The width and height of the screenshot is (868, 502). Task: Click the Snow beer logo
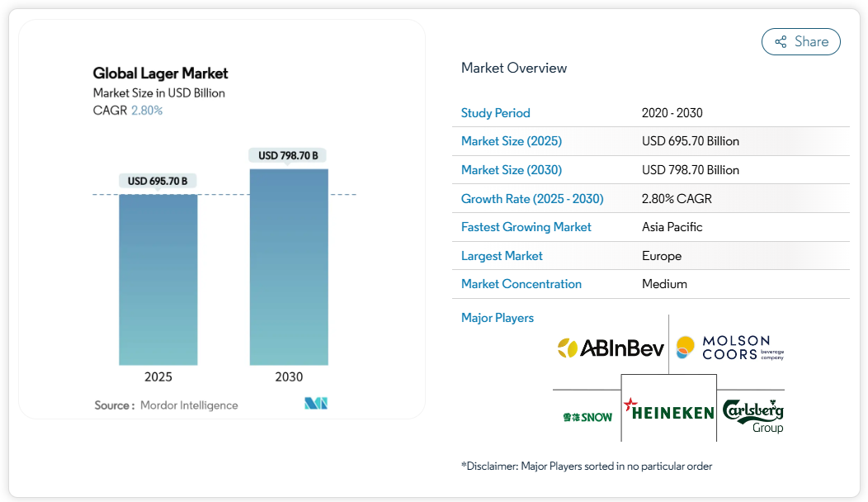[x=587, y=416]
